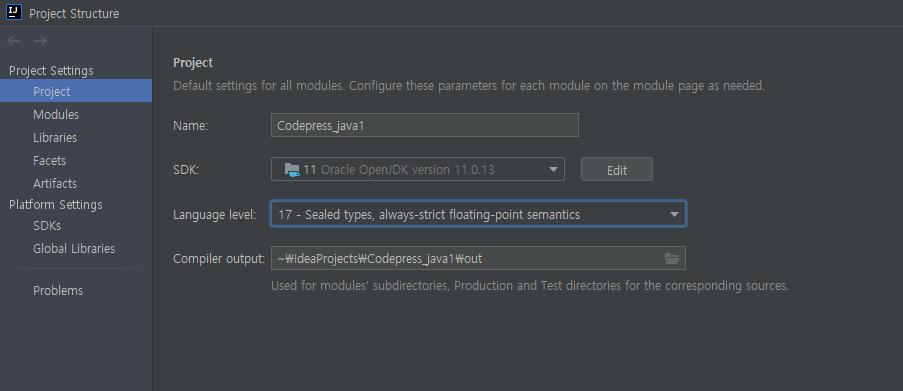Click the JDK folder icon in SDK field
Viewport: 903px width, 391px height.
pyautogui.click(x=292, y=169)
